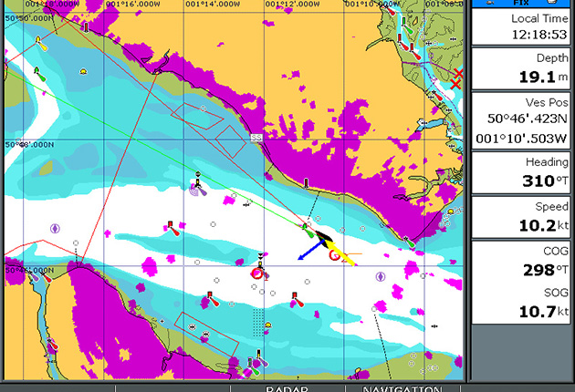
Task: Click the Depth 19.1 m readout
Action: click(521, 68)
